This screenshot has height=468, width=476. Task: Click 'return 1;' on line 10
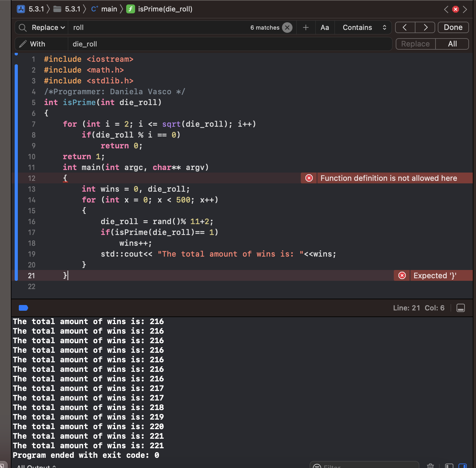83,157
